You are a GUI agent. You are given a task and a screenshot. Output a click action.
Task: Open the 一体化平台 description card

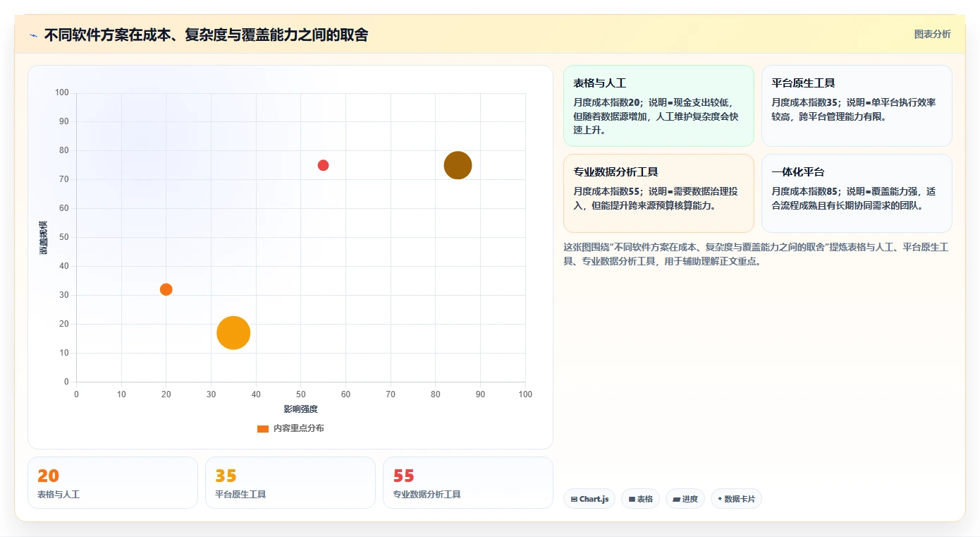(857, 193)
